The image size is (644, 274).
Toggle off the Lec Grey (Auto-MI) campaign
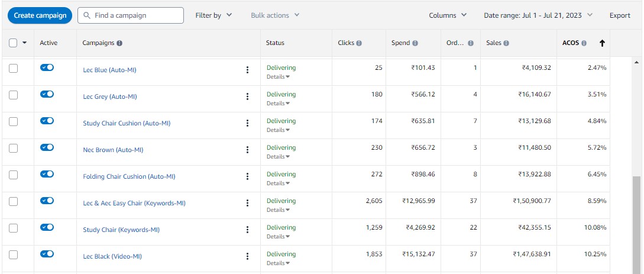(47, 94)
